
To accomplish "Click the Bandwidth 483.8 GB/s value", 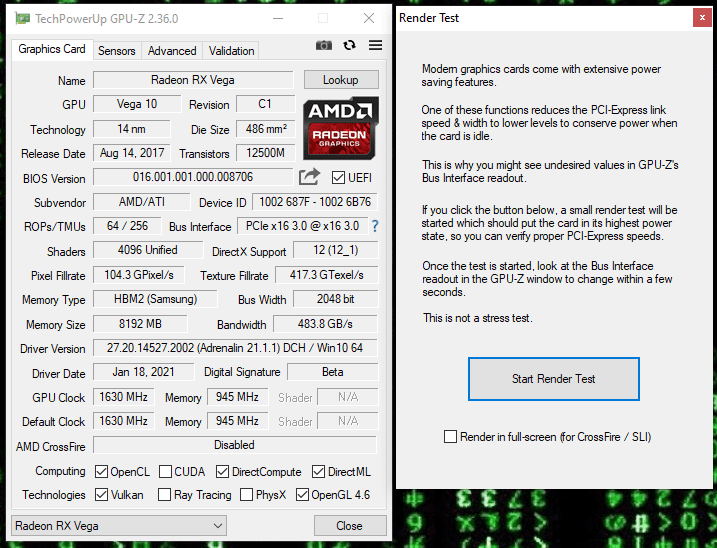I will pyautogui.click(x=325, y=324).
